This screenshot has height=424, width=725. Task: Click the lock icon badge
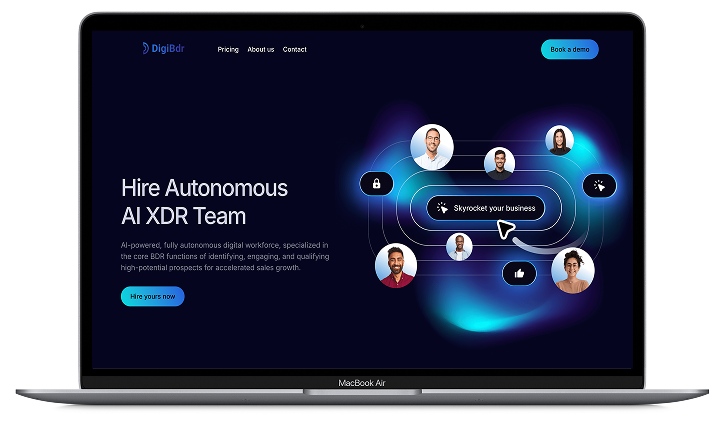pos(376,184)
